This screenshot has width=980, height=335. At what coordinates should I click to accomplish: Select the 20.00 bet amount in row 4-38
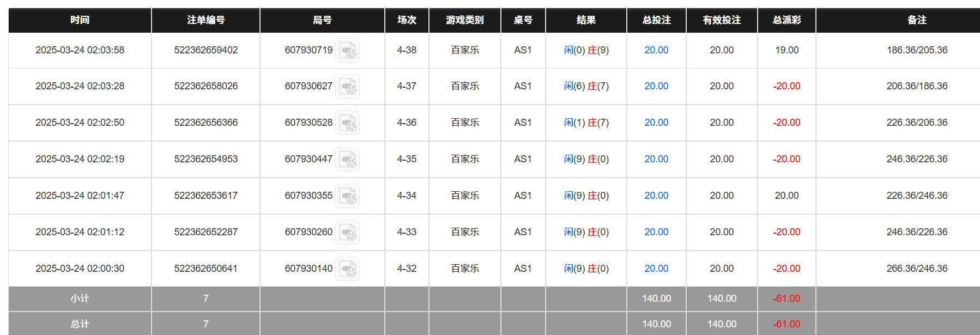pyautogui.click(x=656, y=50)
